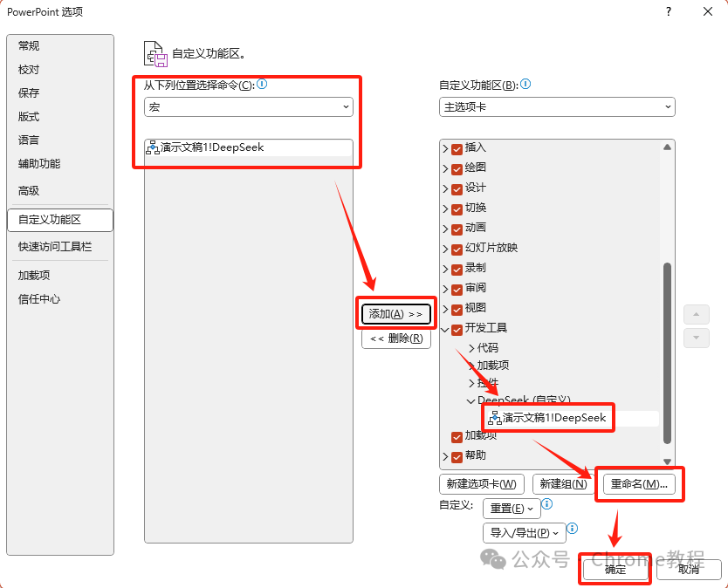Click the tab list scroll up arrow
The height and width of the screenshot is (588, 728).
[667, 147]
